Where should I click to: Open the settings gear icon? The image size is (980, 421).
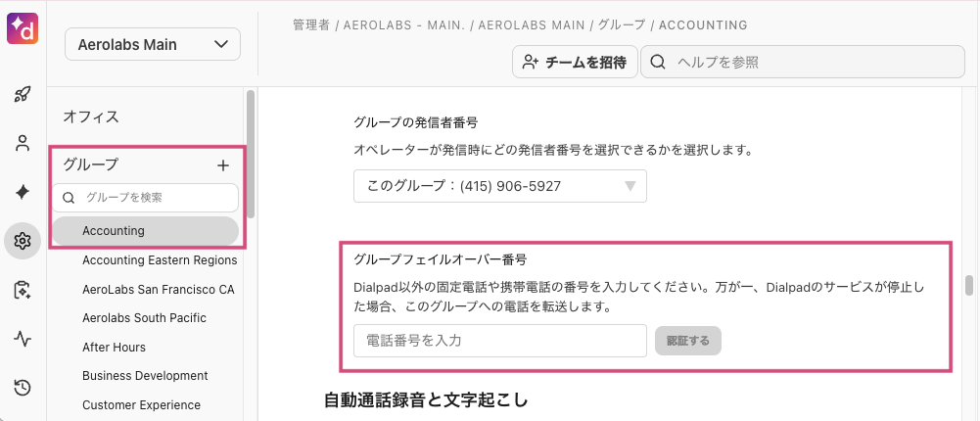click(x=23, y=241)
